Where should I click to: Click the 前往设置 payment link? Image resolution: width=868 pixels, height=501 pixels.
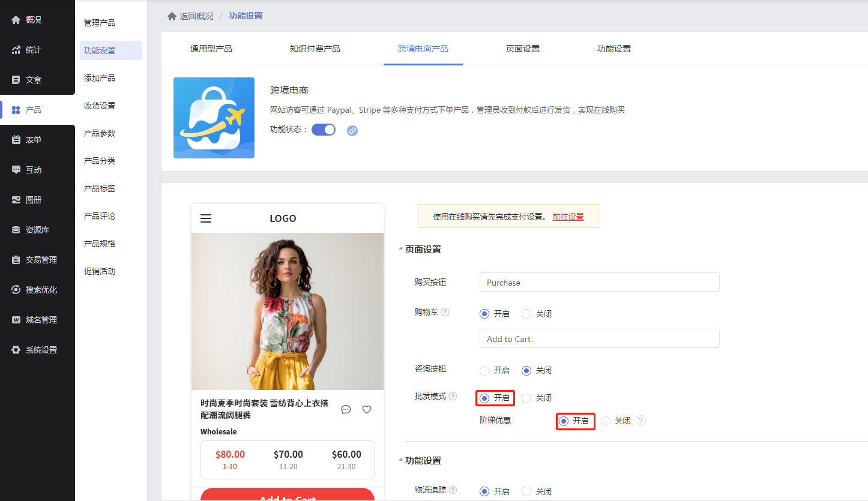[568, 217]
